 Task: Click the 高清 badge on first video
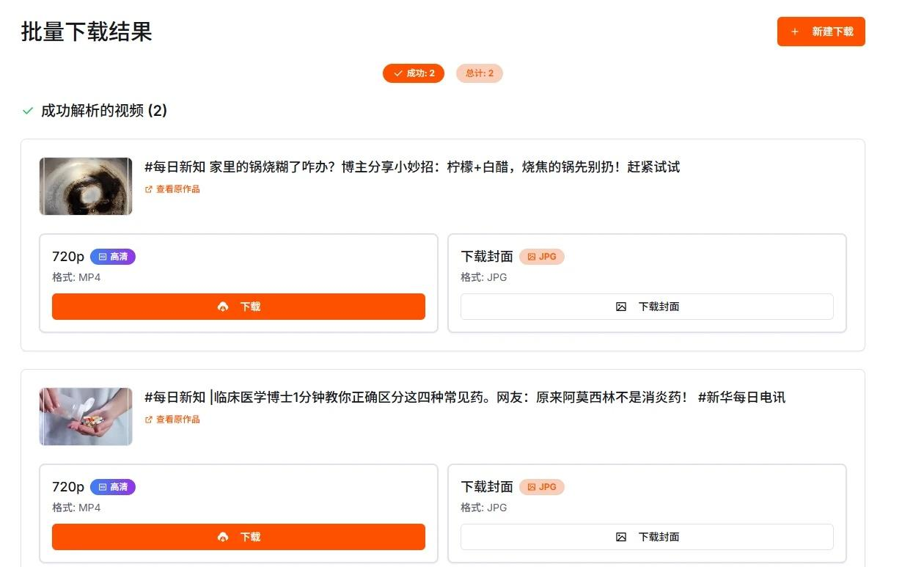113,257
